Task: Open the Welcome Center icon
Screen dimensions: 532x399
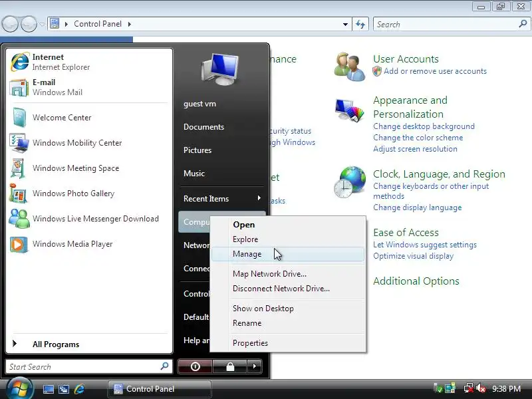Action: [x=19, y=118]
